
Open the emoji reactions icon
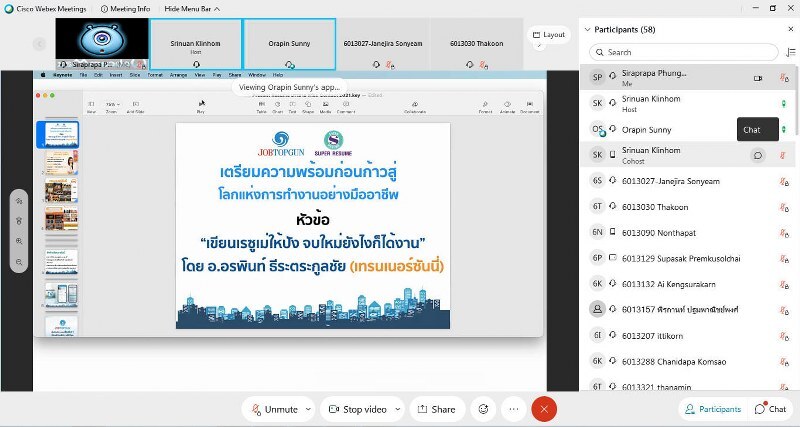pyautogui.click(x=484, y=409)
